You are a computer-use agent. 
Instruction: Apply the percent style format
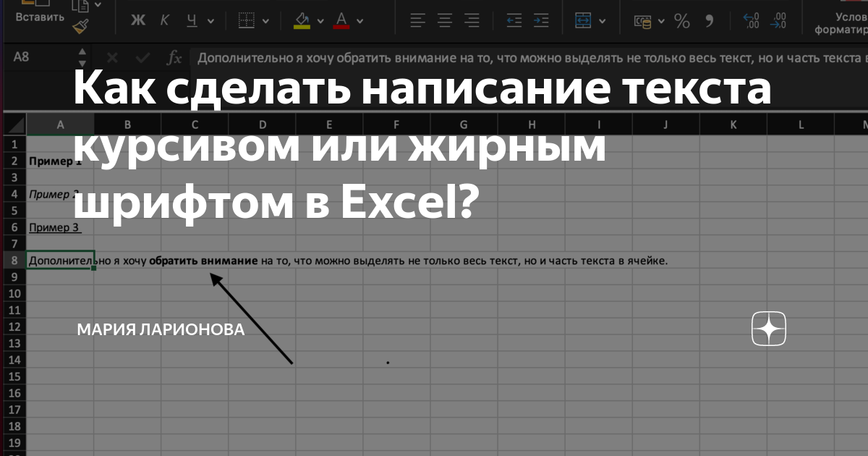[x=682, y=21]
